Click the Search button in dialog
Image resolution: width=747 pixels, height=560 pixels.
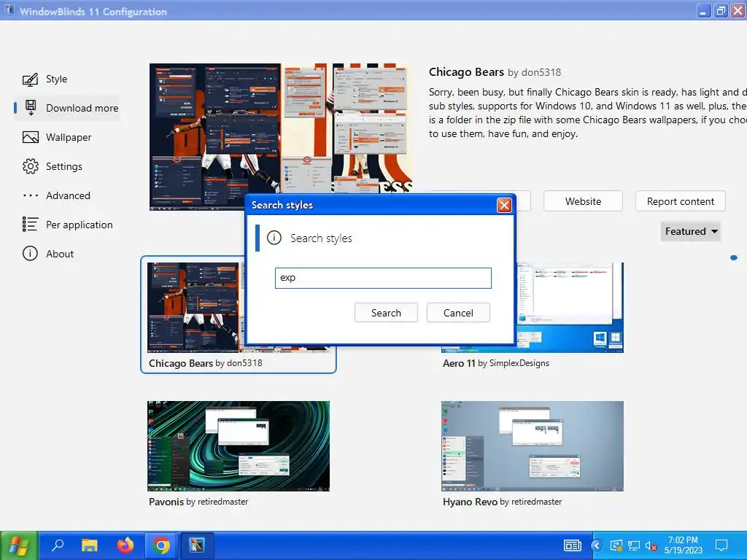point(386,313)
